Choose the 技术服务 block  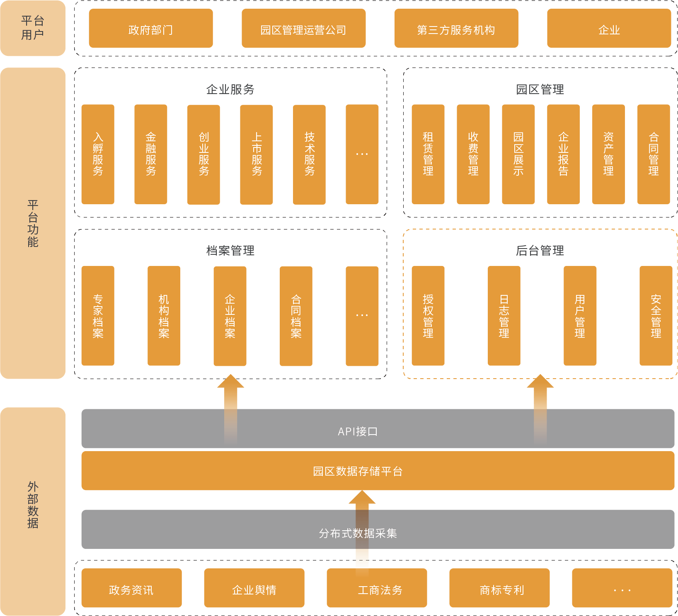click(x=309, y=154)
